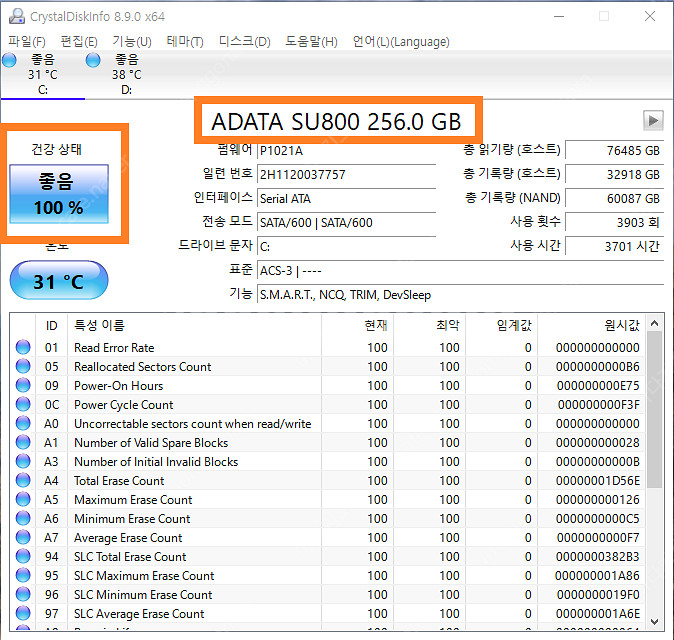The image size is (674, 640).
Task: Click the scroll down arrow of attribute list
Action: click(654, 622)
